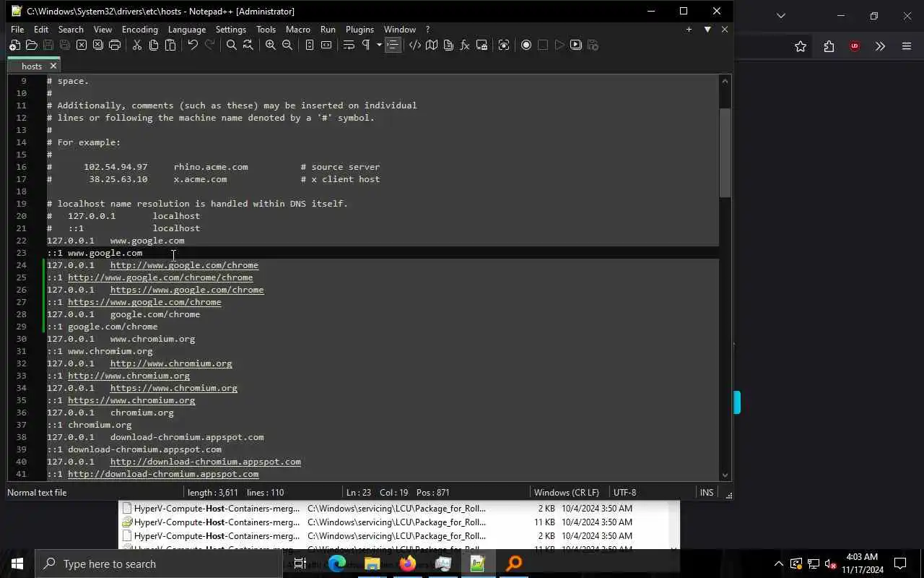
Task: Click the editor vertical scrollbar thumb
Action: 725,152
